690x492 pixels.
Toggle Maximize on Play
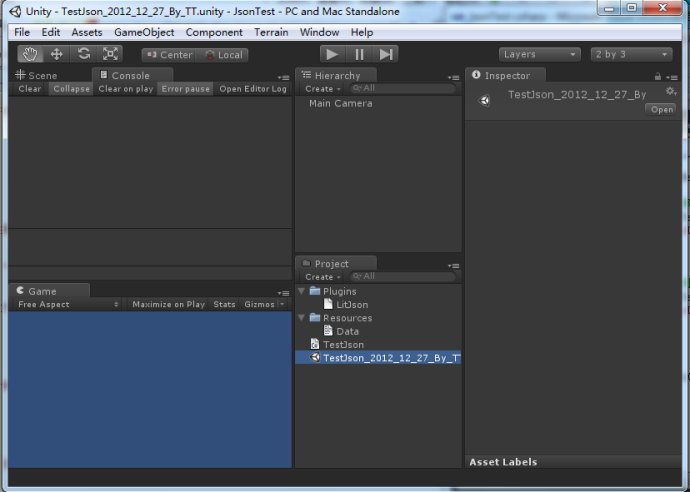pyautogui.click(x=169, y=305)
